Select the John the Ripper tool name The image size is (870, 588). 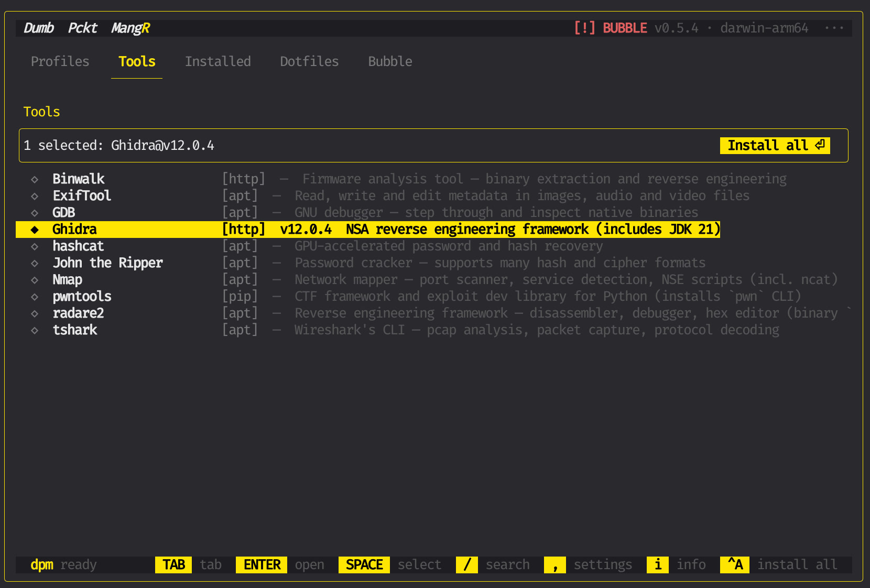[107, 263]
